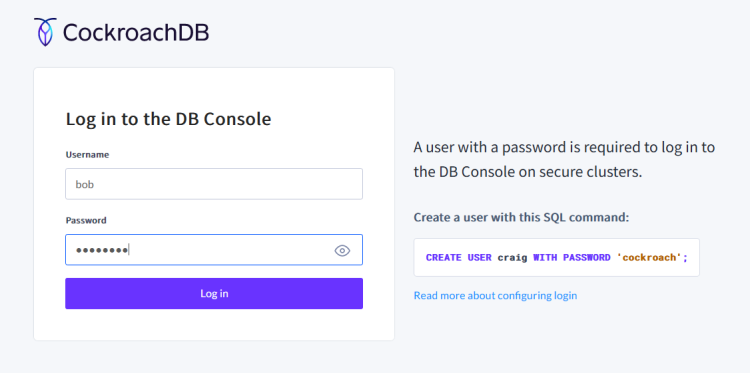Image resolution: width=750 pixels, height=373 pixels.
Task: Focus the Username input field
Action: [x=214, y=184]
